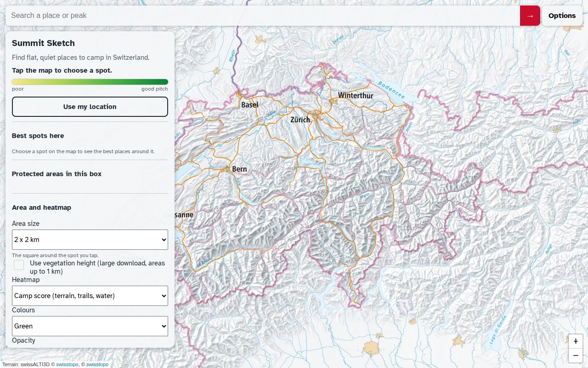Viewport: 588px width, 368px height.
Task: Open the Heatmap dropdown
Action: coord(90,296)
